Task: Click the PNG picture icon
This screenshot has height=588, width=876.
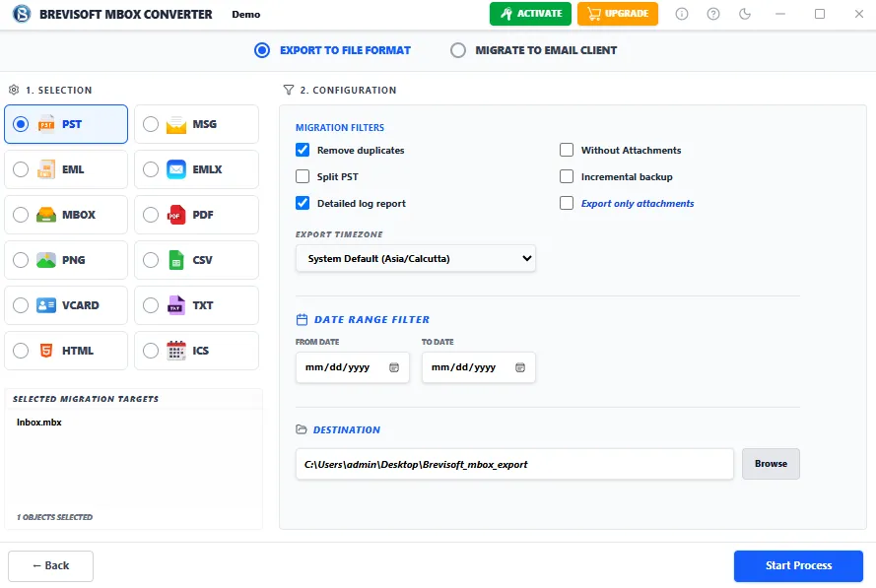Action: [x=46, y=260]
